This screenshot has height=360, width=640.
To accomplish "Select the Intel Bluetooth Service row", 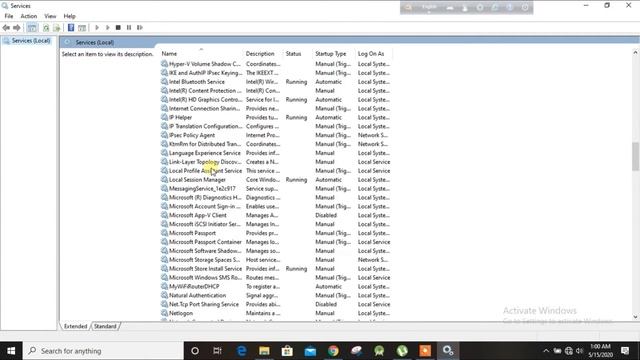I will 276,82.
